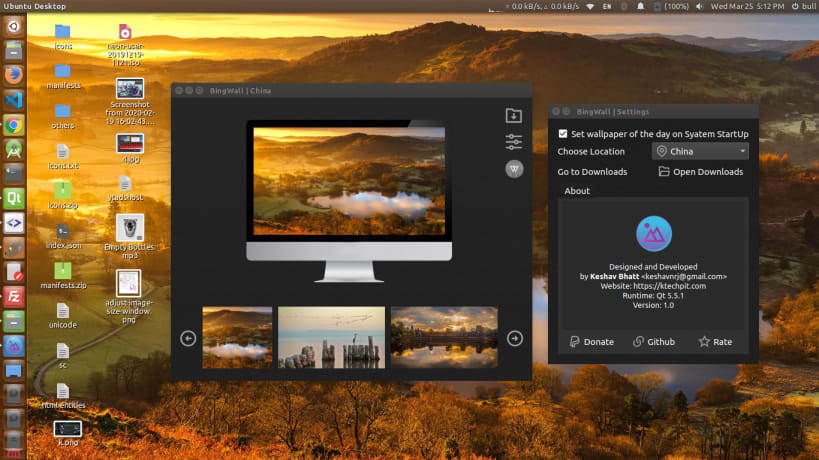Click the BingWall app logo in About
Screen dimensions: 819x460
click(653, 233)
